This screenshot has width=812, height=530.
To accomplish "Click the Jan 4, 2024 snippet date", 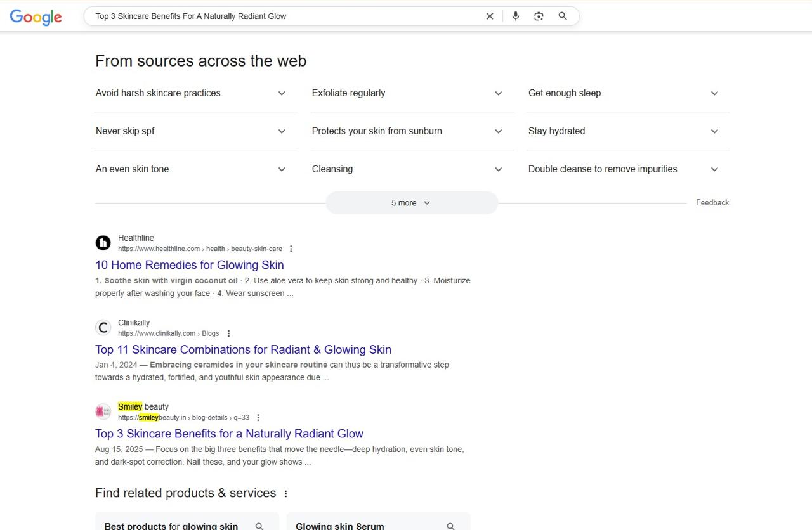I will point(116,365).
